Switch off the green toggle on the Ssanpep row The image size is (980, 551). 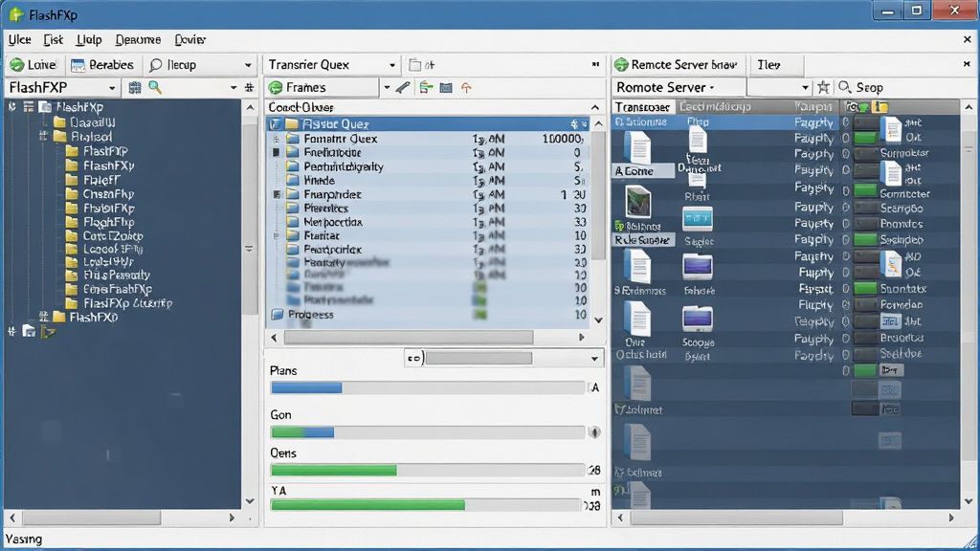tap(865, 239)
